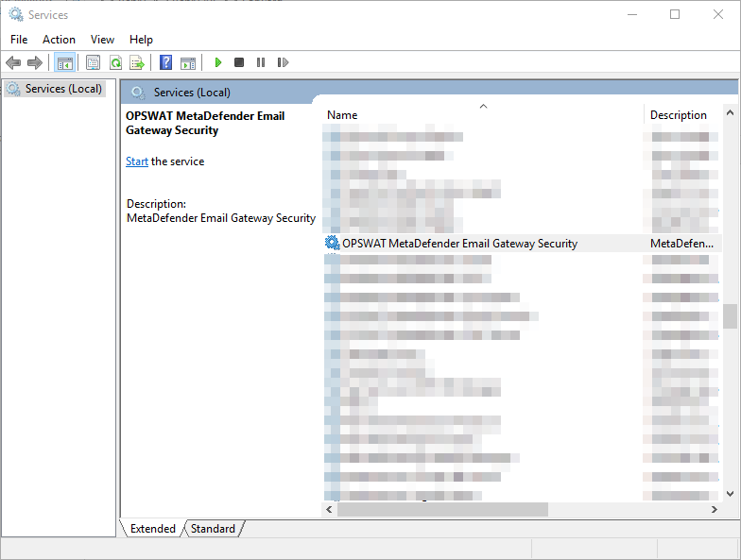Screen dimensions: 741x560
Task: Click the Start the service link
Action: coord(136,161)
